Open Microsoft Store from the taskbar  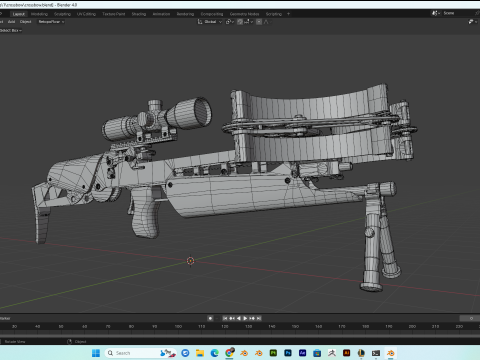(x=317, y=353)
